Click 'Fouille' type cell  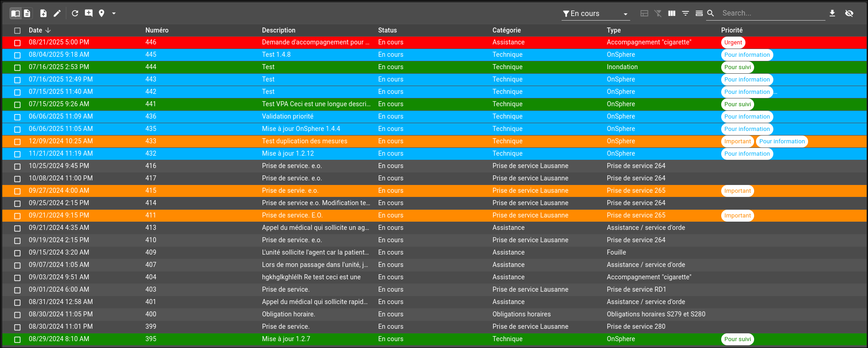pos(616,252)
